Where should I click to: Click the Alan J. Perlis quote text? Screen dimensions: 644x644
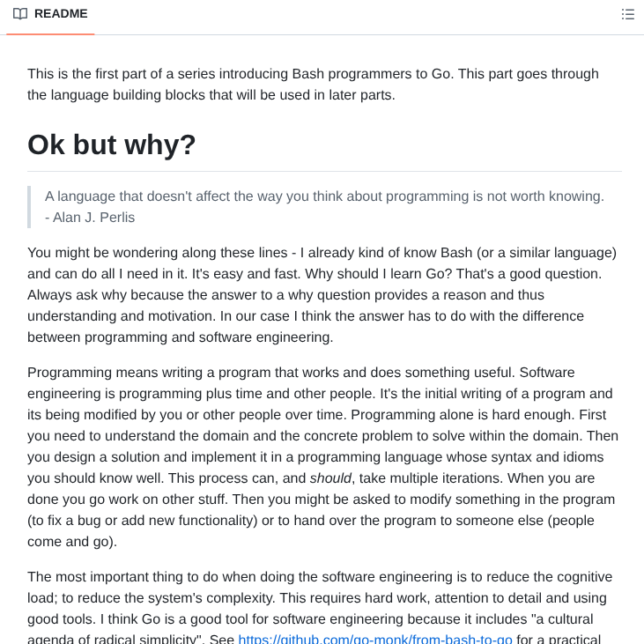(324, 196)
